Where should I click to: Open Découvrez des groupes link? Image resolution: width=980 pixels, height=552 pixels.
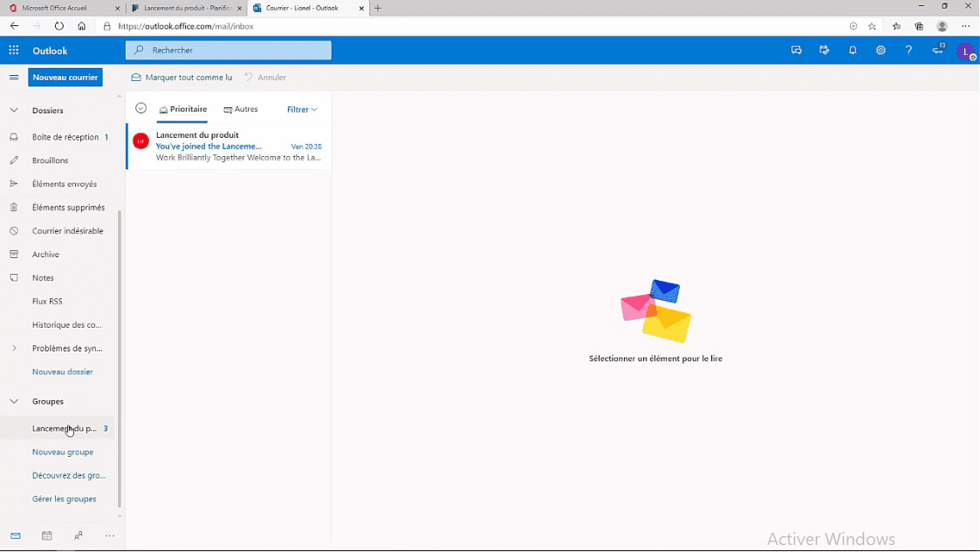click(x=69, y=475)
